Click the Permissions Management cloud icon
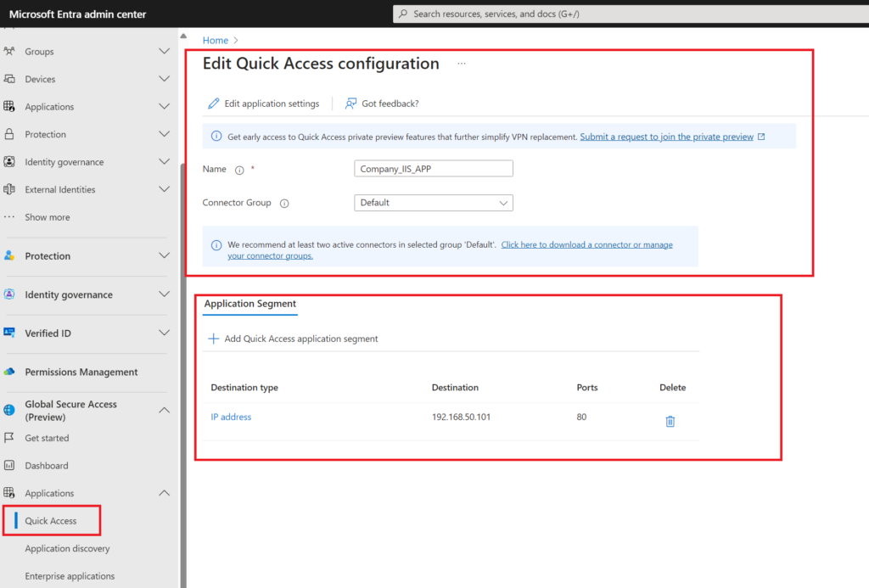Viewport: 869px width, 588px height. [x=9, y=372]
